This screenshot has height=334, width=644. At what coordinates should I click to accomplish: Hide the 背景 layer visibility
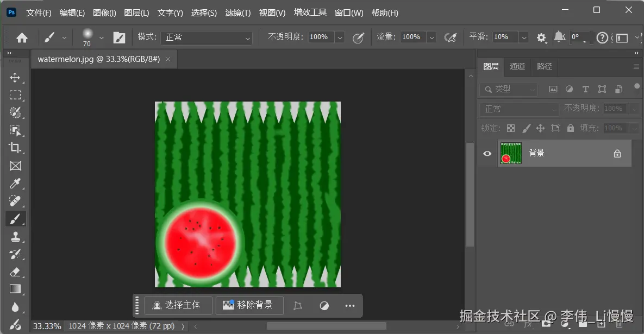[x=486, y=153]
